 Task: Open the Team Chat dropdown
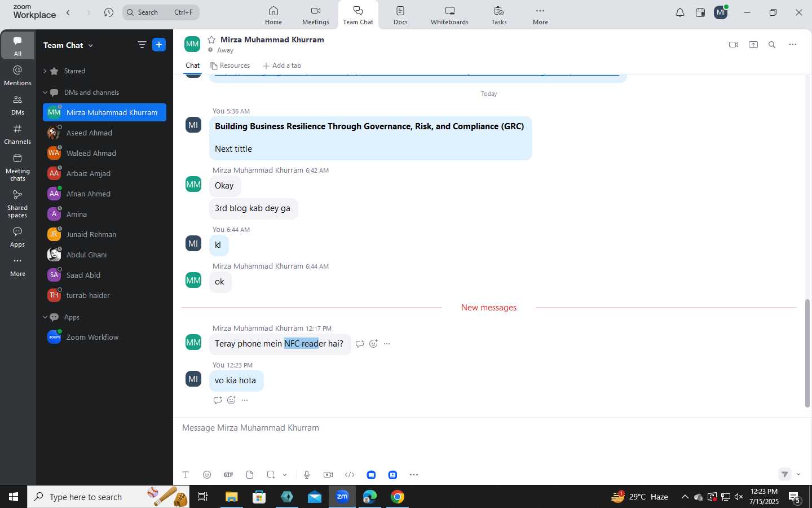point(68,45)
